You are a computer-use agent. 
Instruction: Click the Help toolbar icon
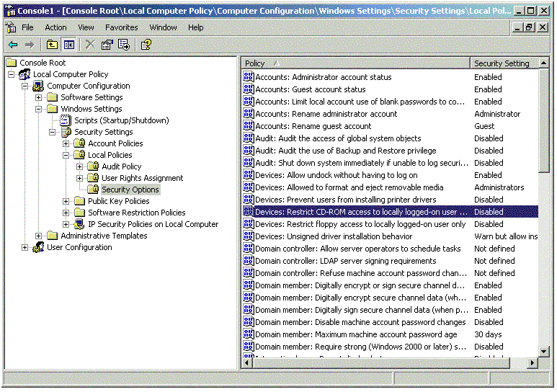(146, 45)
